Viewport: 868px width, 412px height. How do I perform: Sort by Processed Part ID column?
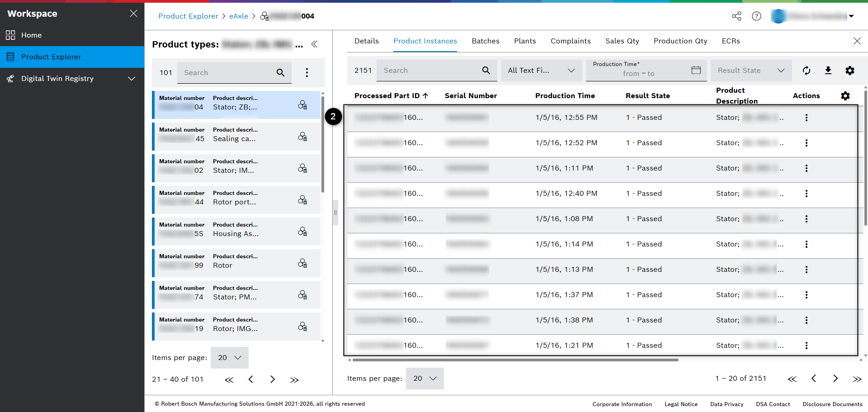point(391,96)
